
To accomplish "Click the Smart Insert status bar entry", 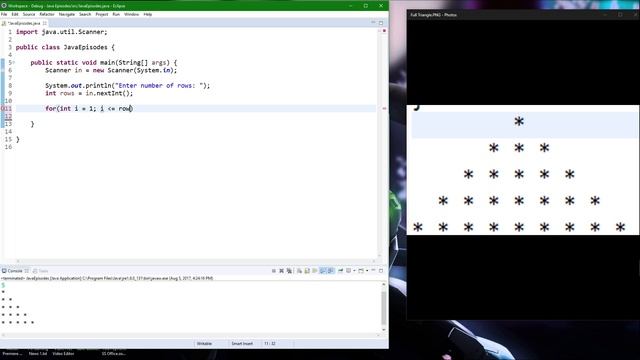I will pyautogui.click(x=242, y=344).
